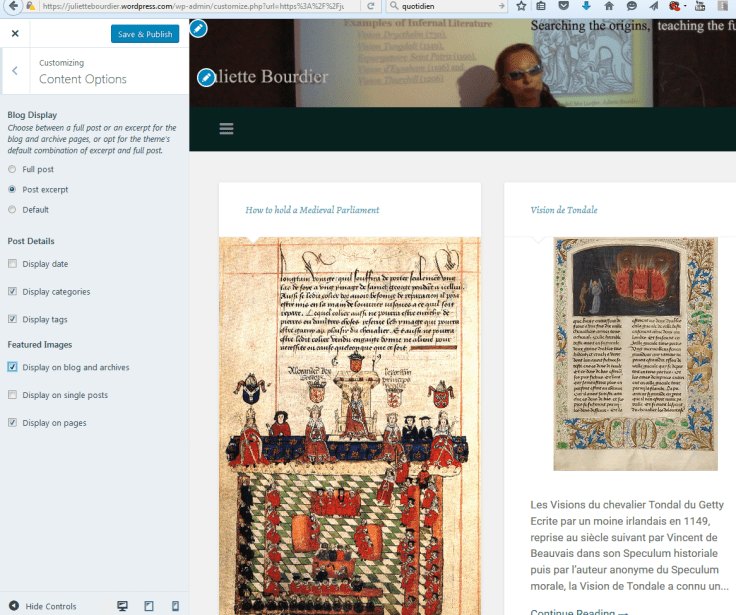Switch to desktop preview mode
Image resolution: width=736 pixels, height=615 pixels.
click(x=123, y=606)
